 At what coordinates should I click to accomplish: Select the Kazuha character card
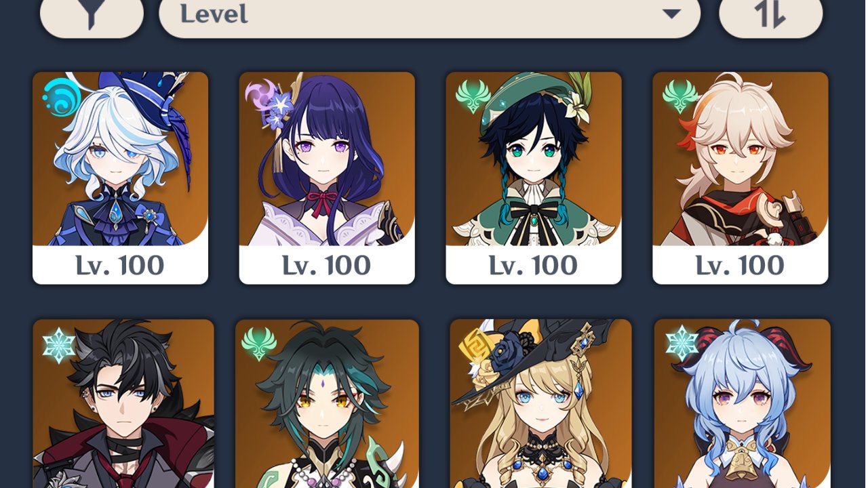point(741,178)
